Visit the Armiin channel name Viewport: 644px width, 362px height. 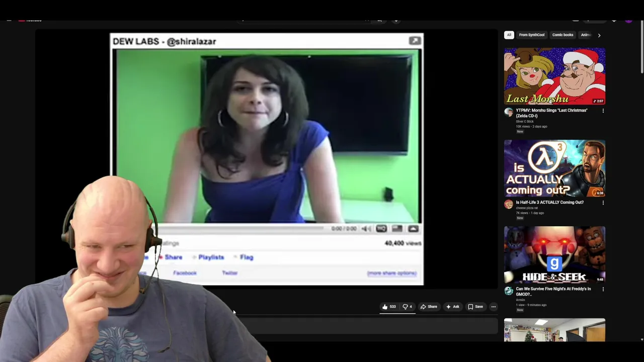(x=520, y=300)
